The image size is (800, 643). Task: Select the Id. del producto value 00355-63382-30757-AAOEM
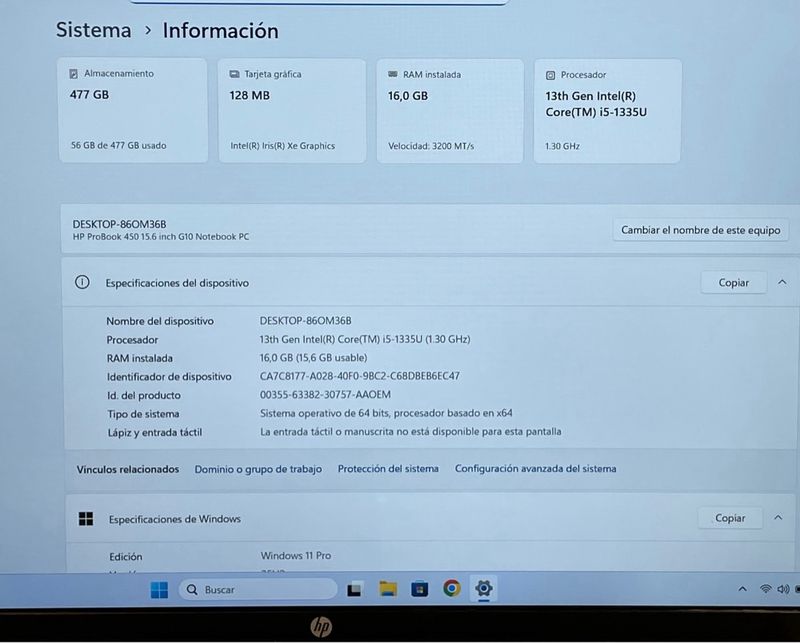pyautogui.click(x=325, y=394)
